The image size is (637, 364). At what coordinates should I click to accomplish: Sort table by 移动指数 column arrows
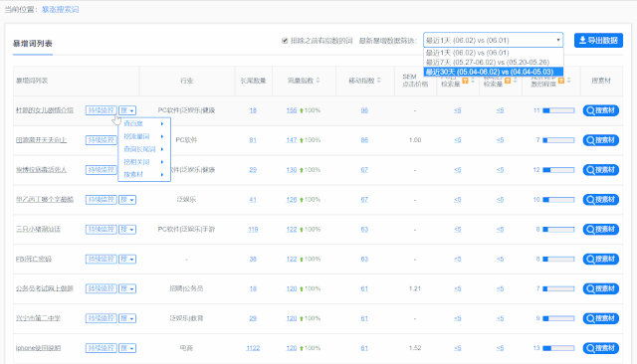(x=378, y=81)
